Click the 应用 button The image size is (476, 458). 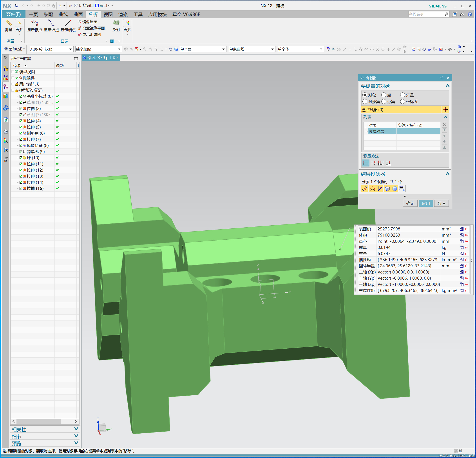coord(426,203)
